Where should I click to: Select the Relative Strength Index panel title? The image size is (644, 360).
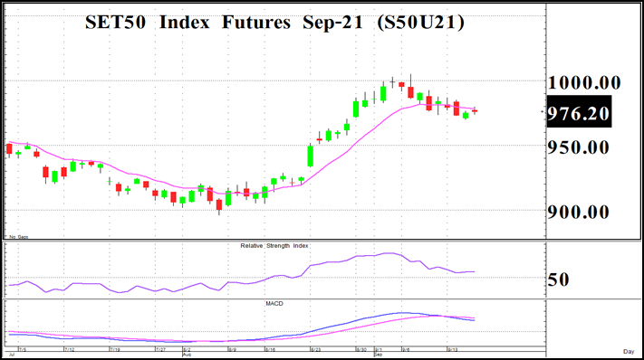(274, 246)
